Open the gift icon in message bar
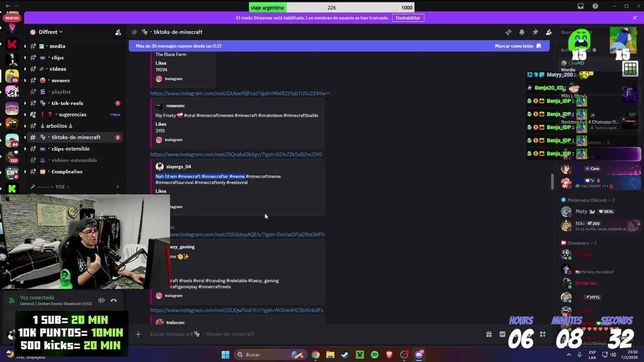 (489, 334)
